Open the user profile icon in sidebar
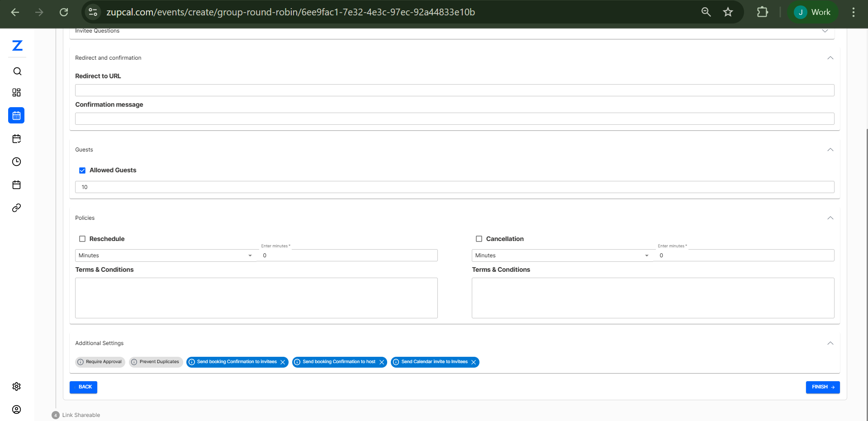Screen dimensions: 868x421 (17, 410)
